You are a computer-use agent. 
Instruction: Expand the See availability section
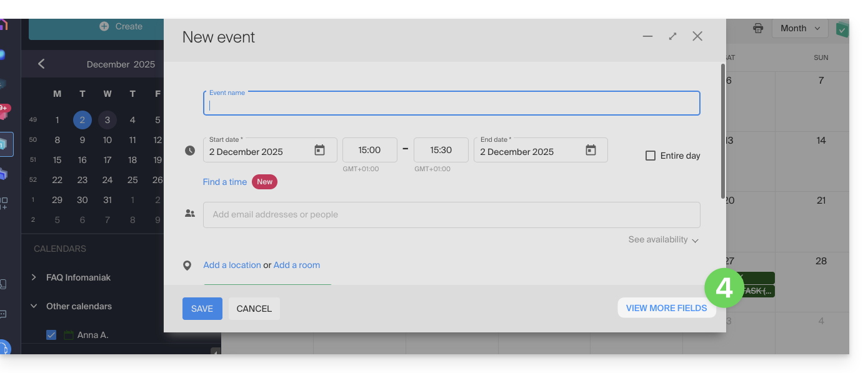(663, 240)
